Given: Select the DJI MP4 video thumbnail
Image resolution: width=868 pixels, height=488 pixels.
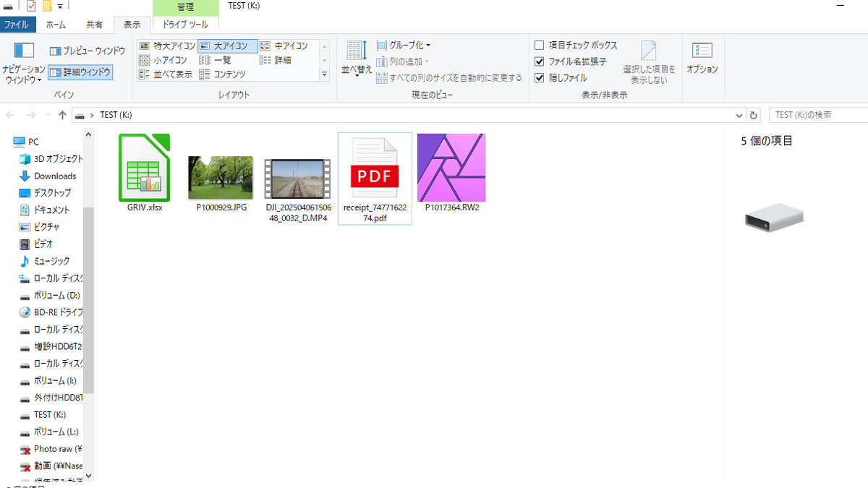Looking at the screenshot, I should tap(297, 179).
